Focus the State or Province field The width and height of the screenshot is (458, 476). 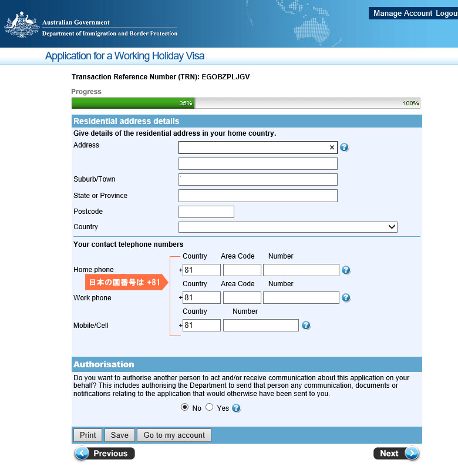[258, 196]
